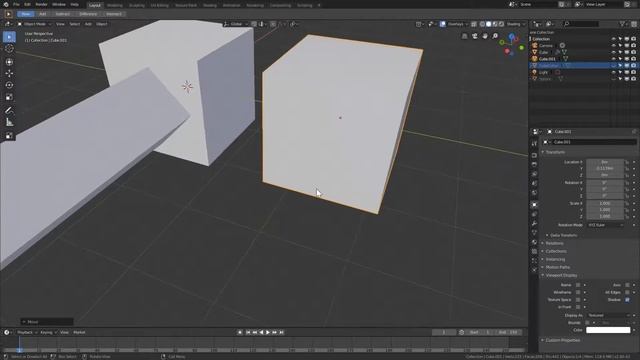Hide the Camera object in outliner

pyautogui.click(x=613, y=46)
